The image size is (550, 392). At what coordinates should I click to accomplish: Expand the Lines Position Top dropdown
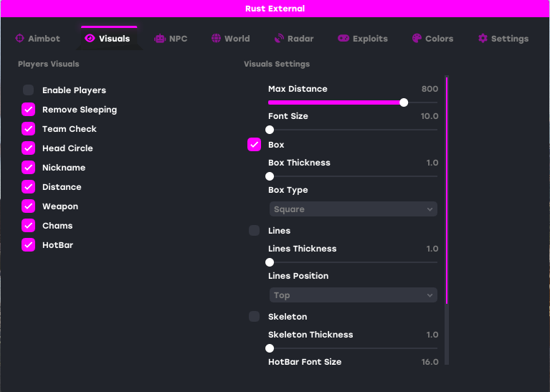pyautogui.click(x=354, y=295)
